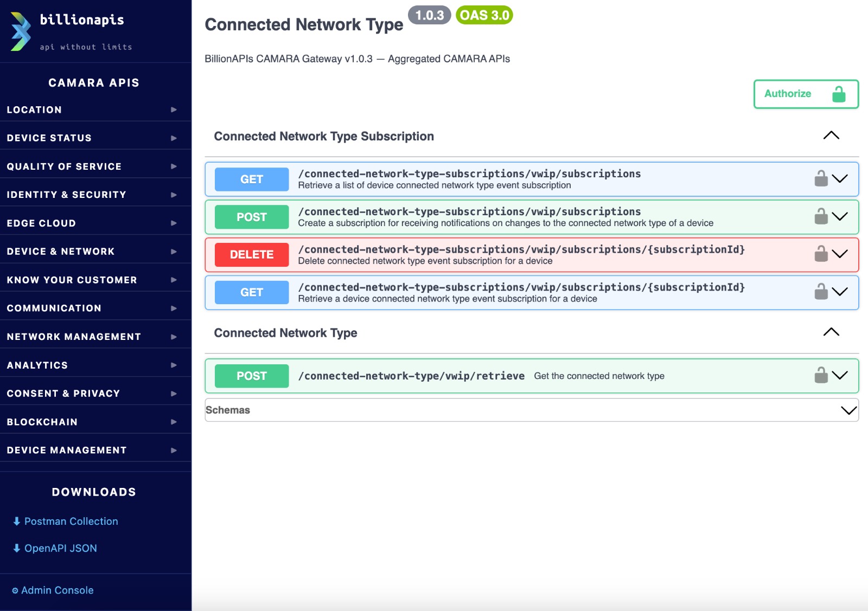The image size is (868, 611).
Task: Click lock icon on DELETE subscription row
Action: point(821,254)
